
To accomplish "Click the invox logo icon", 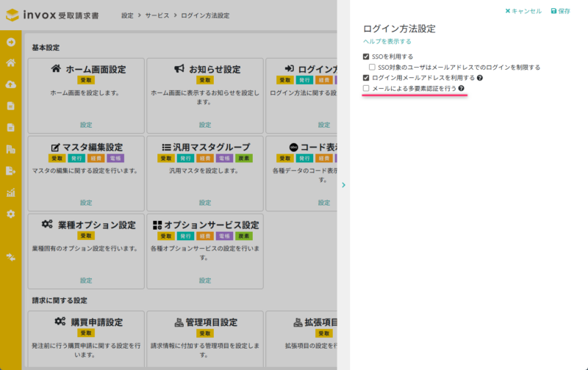I will coord(12,15).
